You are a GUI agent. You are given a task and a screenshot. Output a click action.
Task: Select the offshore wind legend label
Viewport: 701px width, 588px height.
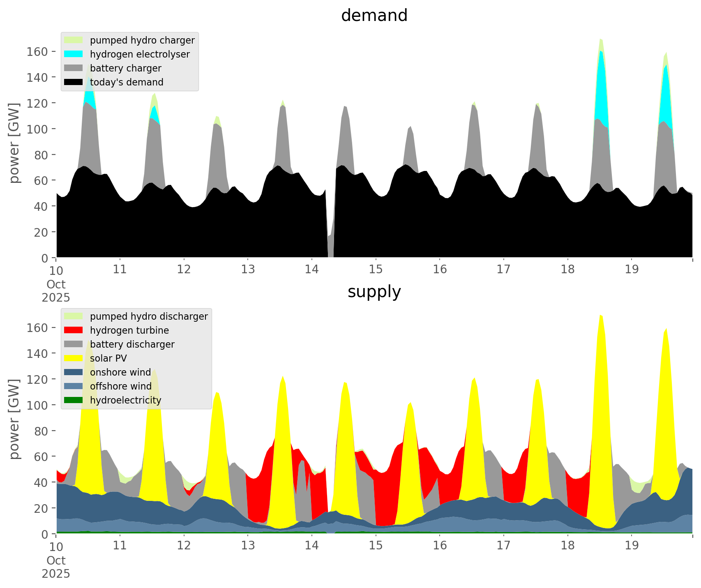point(120,386)
